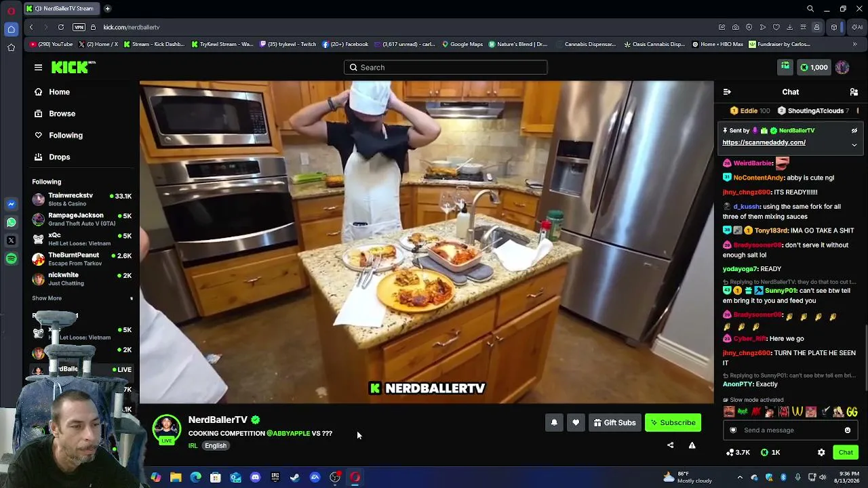
Task: Open the trykewl Twitch bookmark
Action: (287, 44)
